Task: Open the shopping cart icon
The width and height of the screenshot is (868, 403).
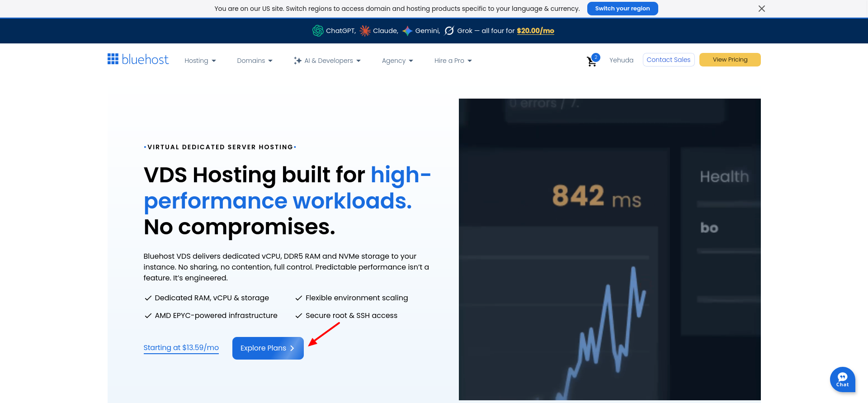Action: click(591, 62)
